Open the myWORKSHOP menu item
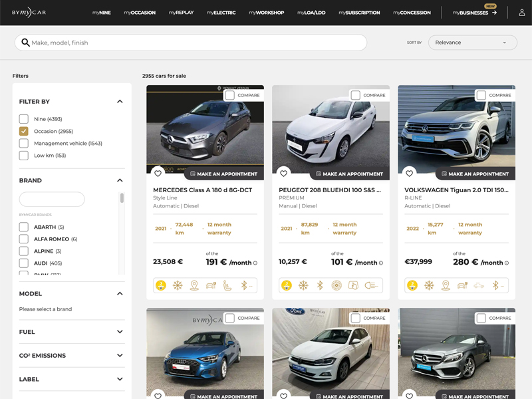532x399 pixels. [x=266, y=13]
